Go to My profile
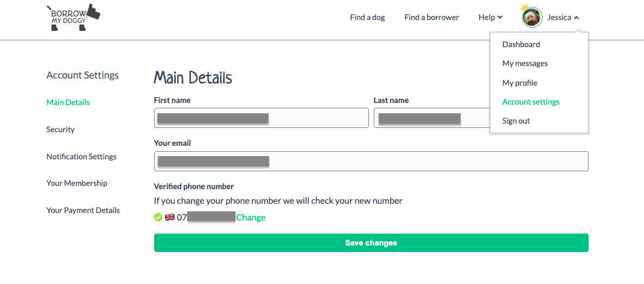 (520, 83)
